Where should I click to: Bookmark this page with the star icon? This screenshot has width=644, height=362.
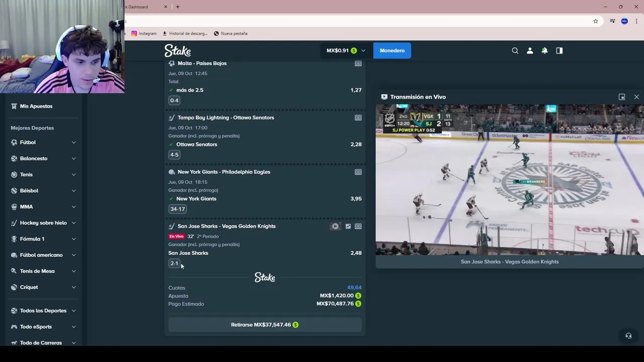point(596,21)
